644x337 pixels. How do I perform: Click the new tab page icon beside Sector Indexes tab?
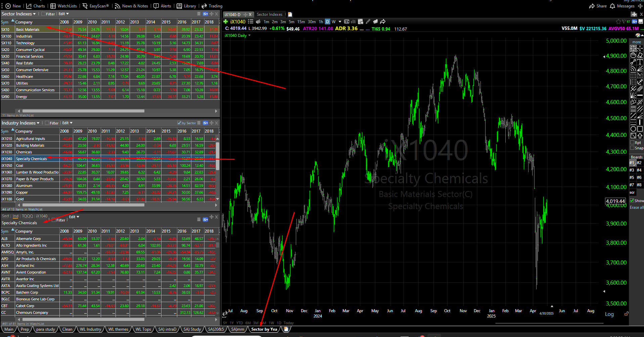[x=290, y=14]
